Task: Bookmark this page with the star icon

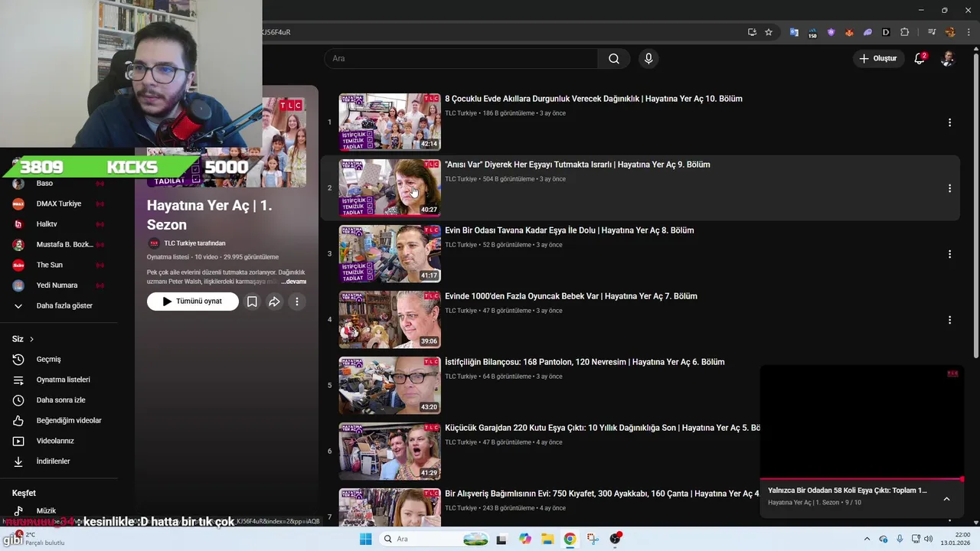Action: [x=769, y=32]
